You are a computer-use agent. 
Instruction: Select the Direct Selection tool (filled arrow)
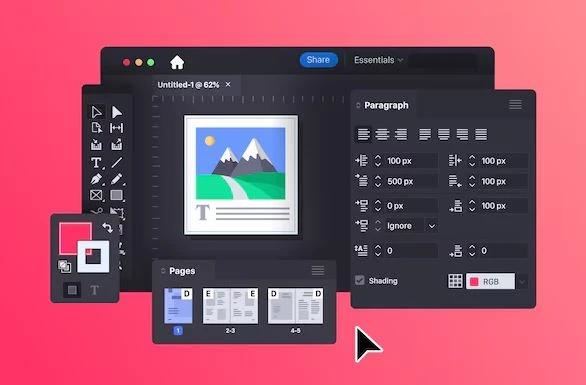point(117,112)
